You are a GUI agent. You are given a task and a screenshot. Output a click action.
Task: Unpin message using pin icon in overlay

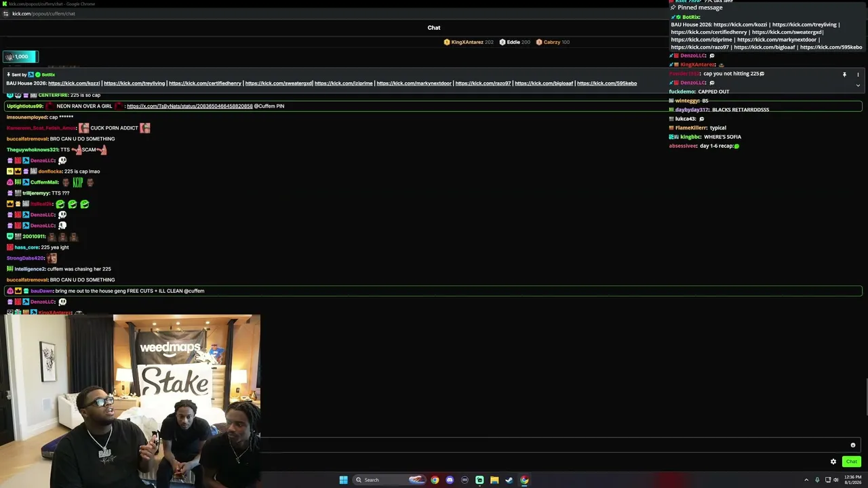[x=844, y=75]
